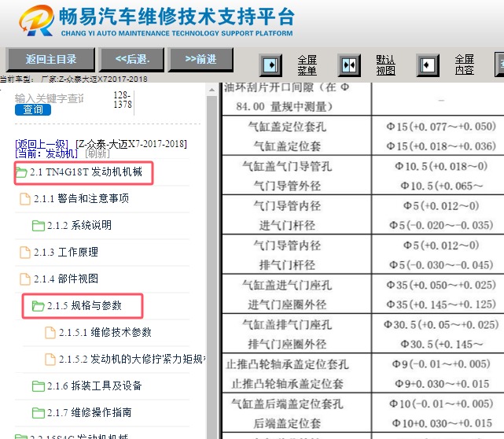
Task: Select the 气缸盖排气门座孔 table cell
Action: click(x=287, y=324)
